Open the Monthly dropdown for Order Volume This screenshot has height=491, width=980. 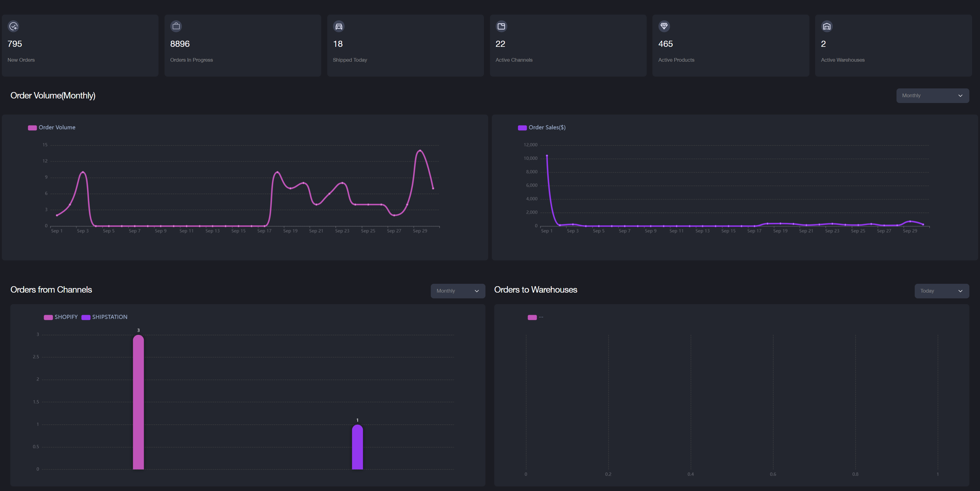point(932,95)
